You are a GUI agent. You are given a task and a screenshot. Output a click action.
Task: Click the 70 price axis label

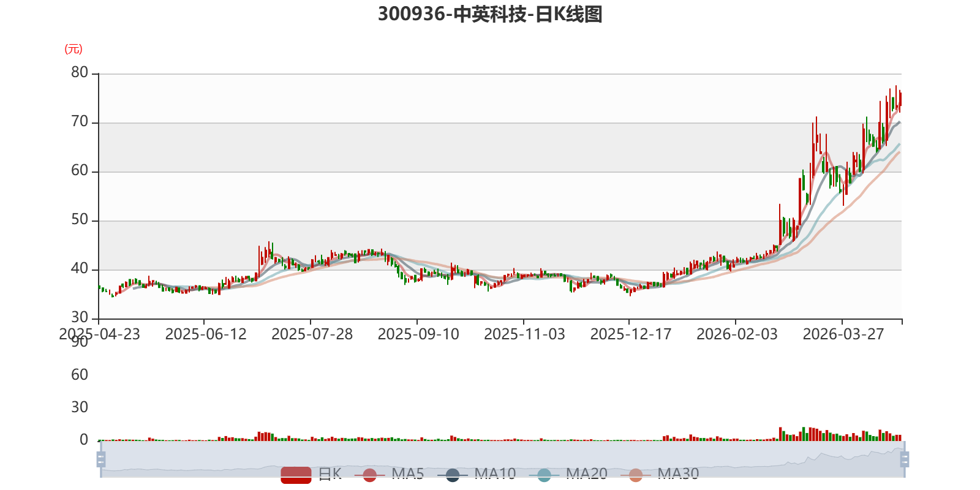click(x=80, y=121)
